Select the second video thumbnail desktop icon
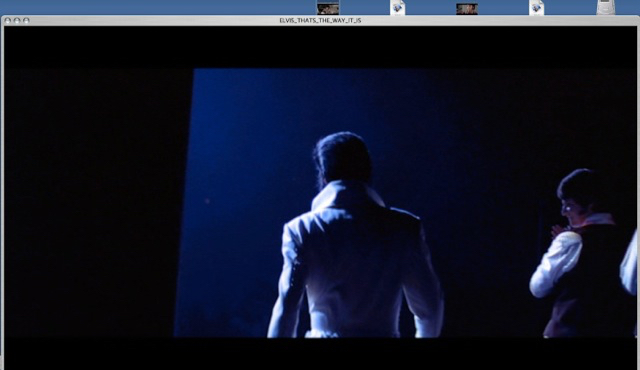 [x=467, y=9]
